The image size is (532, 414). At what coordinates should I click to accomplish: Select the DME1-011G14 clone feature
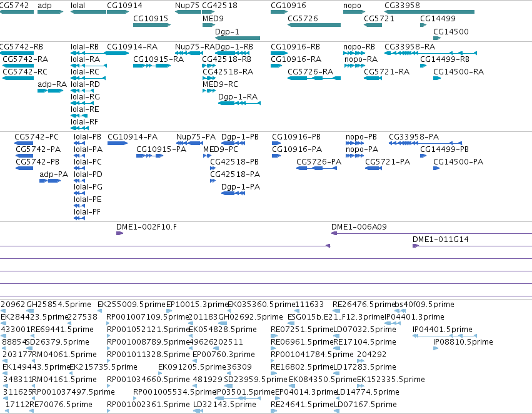point(472,246)
